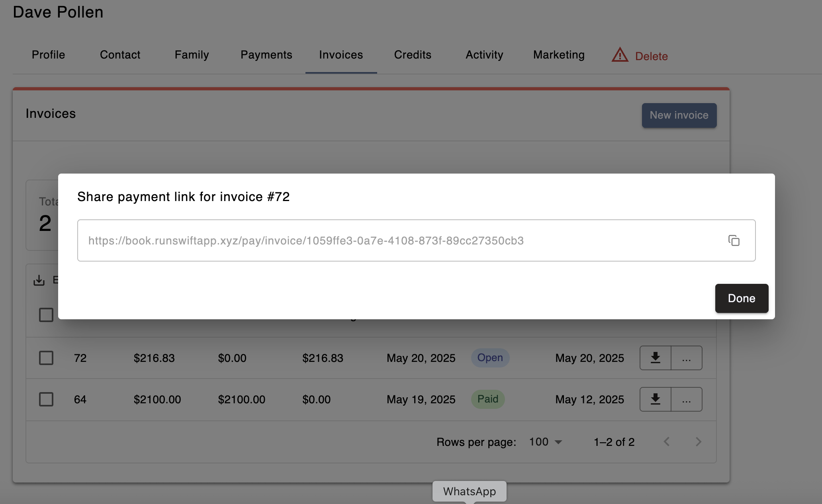
Task: Switch to the Payments tab
Action: (x=266, y=55)
